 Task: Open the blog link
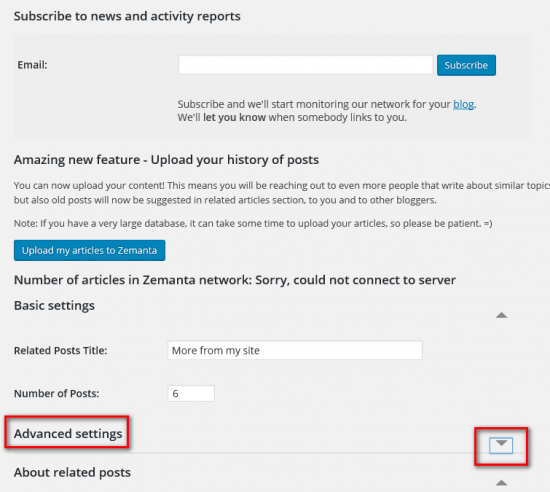click(463, 104)
